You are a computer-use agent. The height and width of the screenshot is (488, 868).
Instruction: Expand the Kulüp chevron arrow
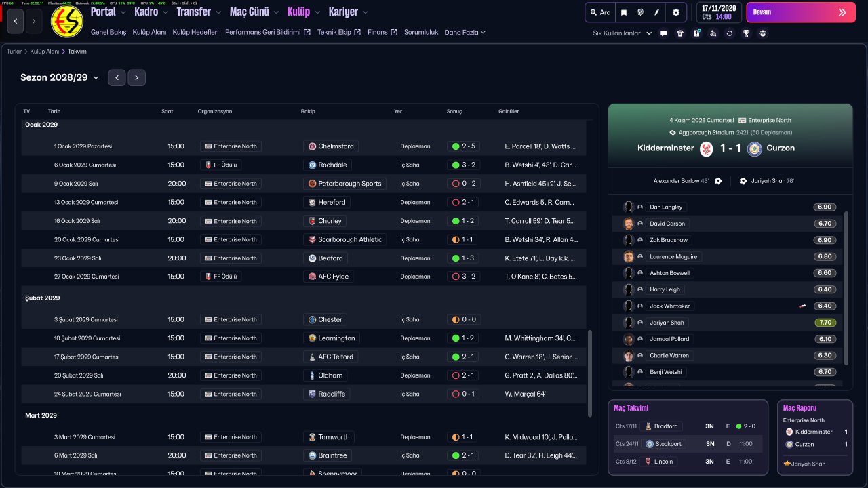(318, 12)
